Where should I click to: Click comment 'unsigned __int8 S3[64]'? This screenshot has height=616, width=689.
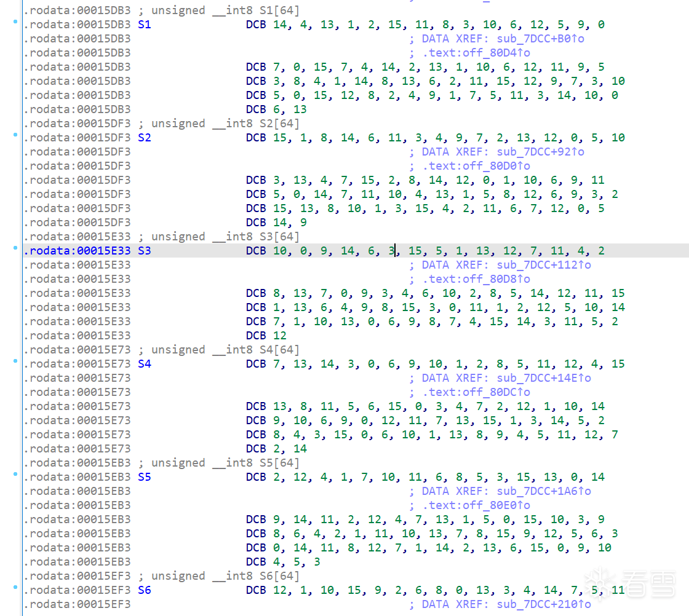(x=225, y=237)
